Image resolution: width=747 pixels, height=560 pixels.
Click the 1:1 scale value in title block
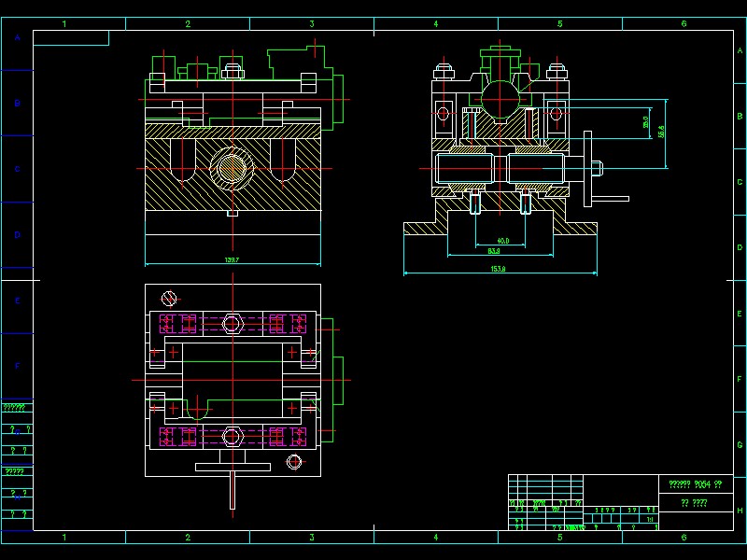point(650,519)
